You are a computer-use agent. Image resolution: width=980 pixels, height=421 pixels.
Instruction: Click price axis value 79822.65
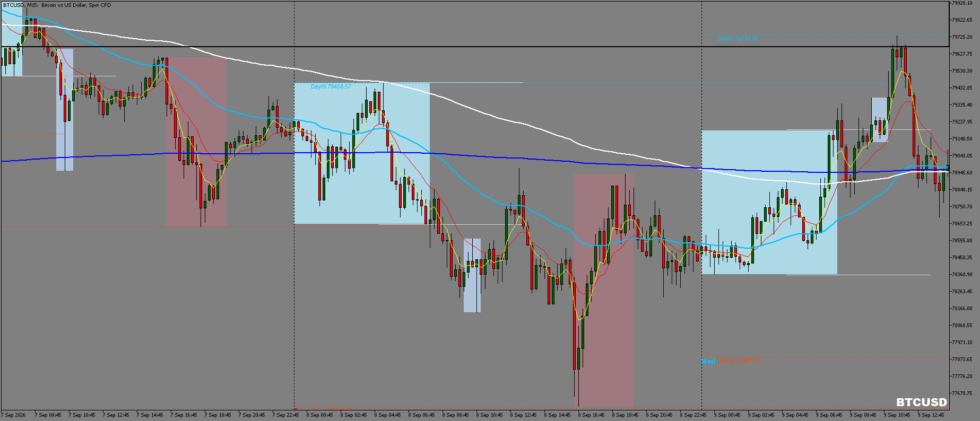click(962, 20)
